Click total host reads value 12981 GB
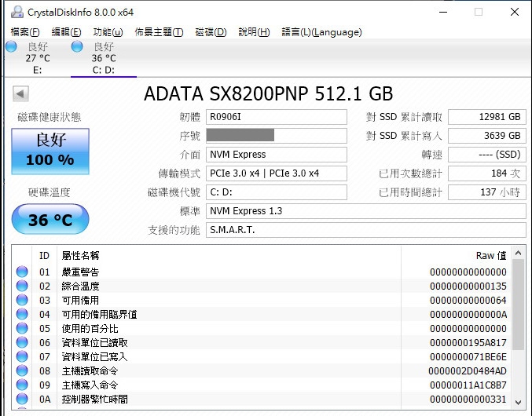The image size is (532, 416). pos(487,117)
